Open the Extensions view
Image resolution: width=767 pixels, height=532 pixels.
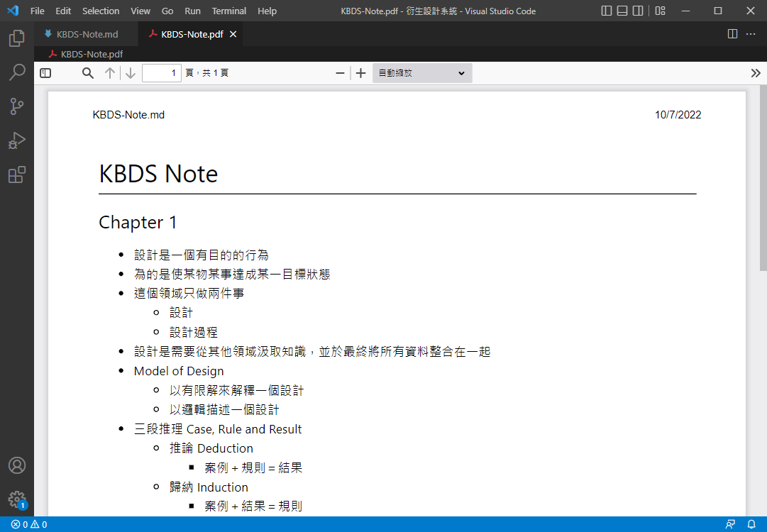click(16, 174)
